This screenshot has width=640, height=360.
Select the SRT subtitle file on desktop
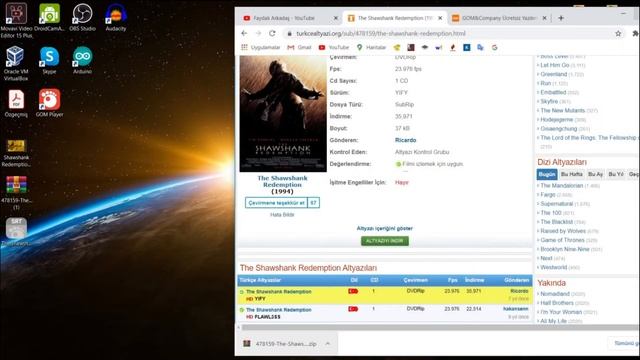(16, 232)
